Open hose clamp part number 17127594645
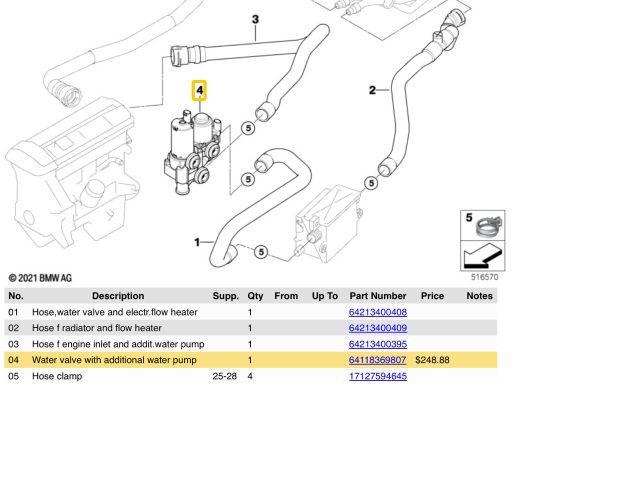The width and height of the screenshot is (640, 480). (377, 376)
